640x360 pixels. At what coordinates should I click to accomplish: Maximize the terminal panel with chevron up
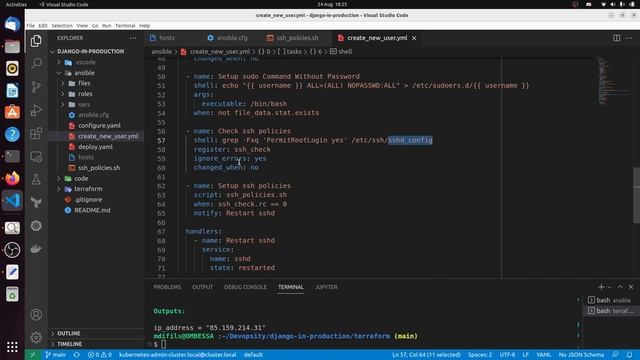[620, 287]
